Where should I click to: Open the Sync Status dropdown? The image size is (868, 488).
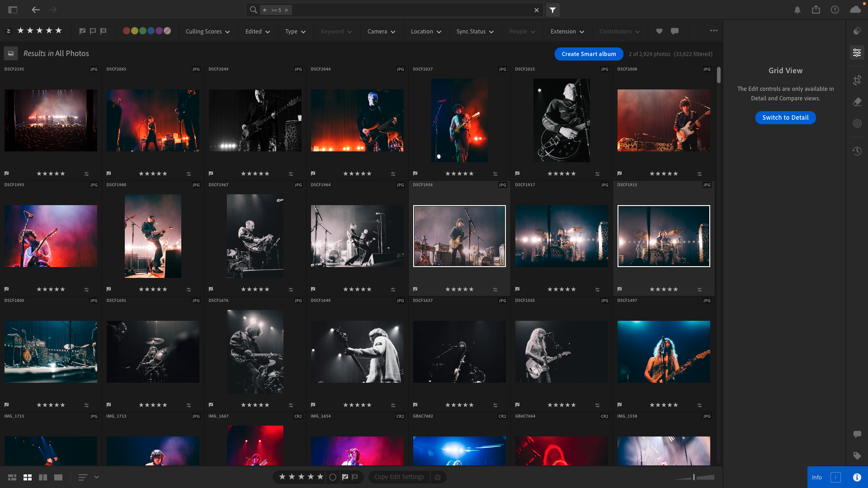475,32
